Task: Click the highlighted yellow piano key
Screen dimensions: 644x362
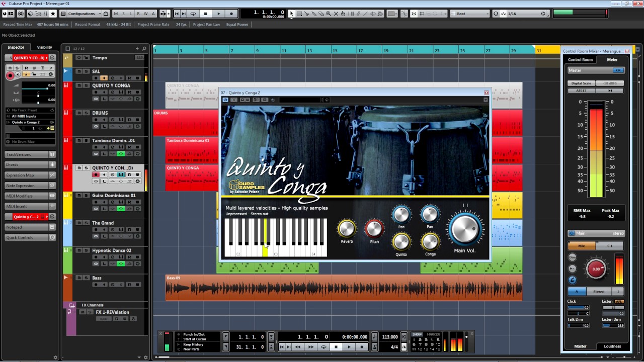Action: 265,250
